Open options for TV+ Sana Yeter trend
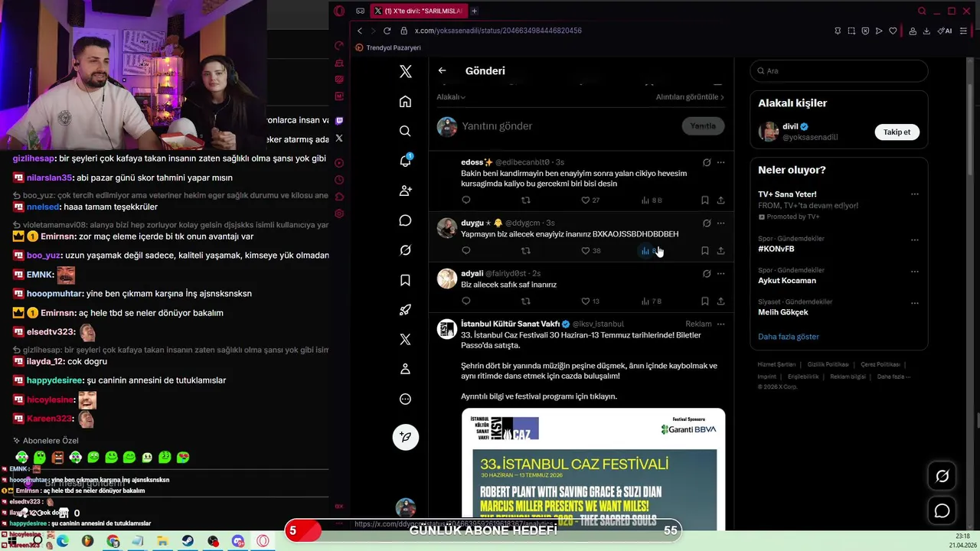The width and height of the screenshot is (980, 551). click(914, 194)
